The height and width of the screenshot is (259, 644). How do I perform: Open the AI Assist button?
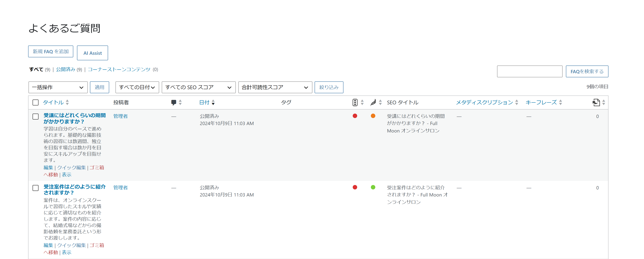(x=93, y=53)
